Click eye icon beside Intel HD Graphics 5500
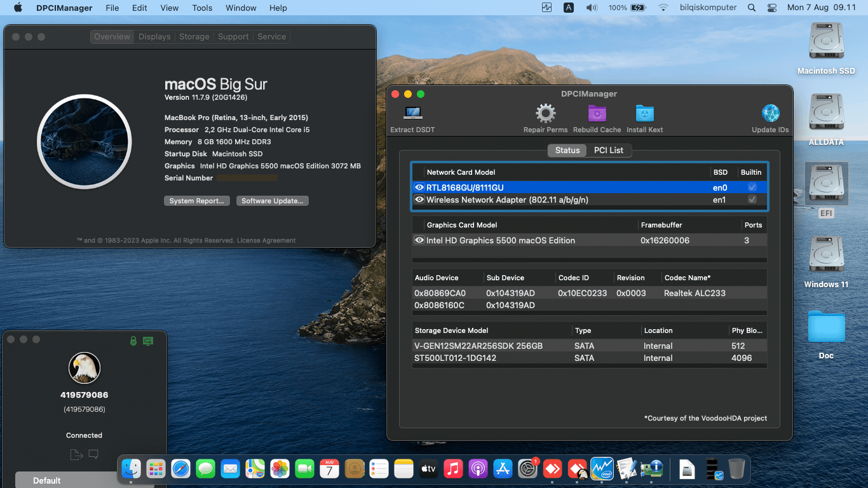The height and width of the screenshot is (488, 868). click(419, 240)
